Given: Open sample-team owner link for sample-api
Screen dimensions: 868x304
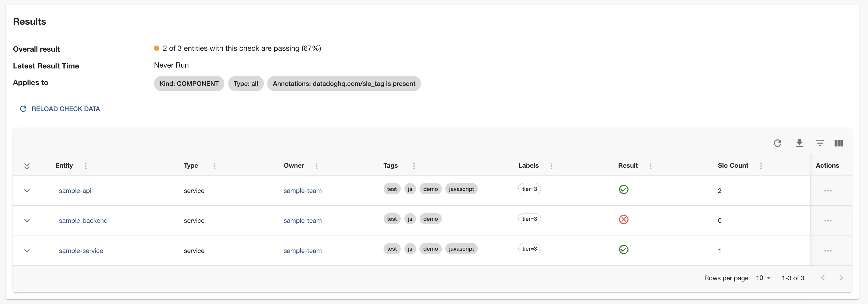Looking at the screenshot, I should 302,191.
